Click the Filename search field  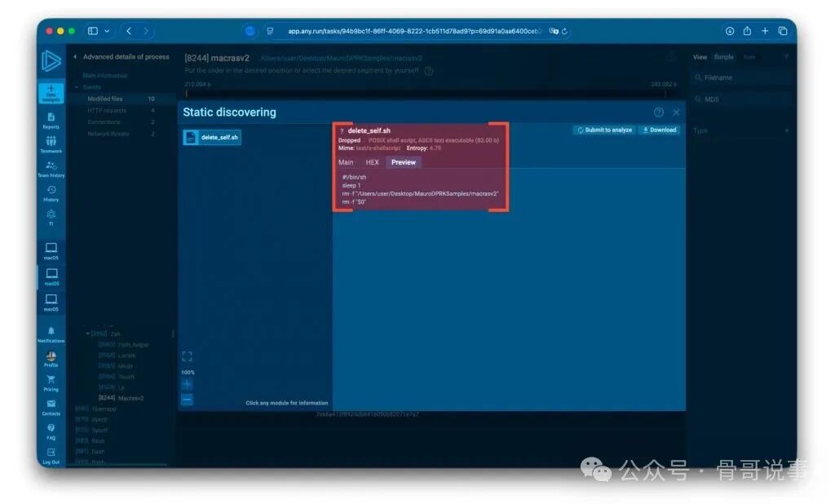(x=740, y=77)
